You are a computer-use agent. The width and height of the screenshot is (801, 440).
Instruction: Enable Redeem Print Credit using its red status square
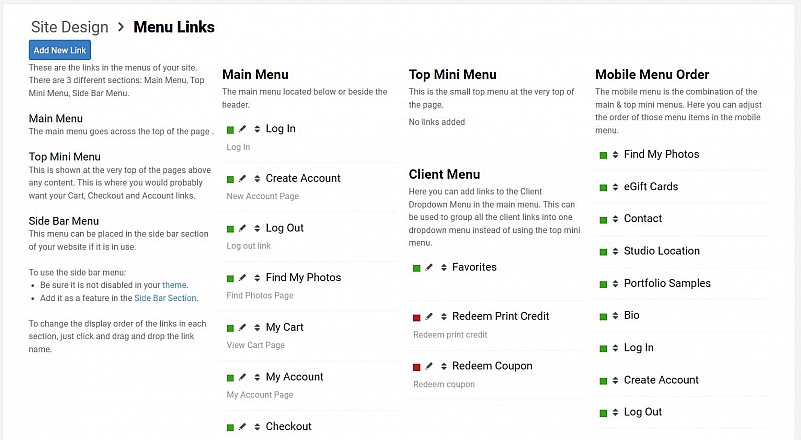416,317
